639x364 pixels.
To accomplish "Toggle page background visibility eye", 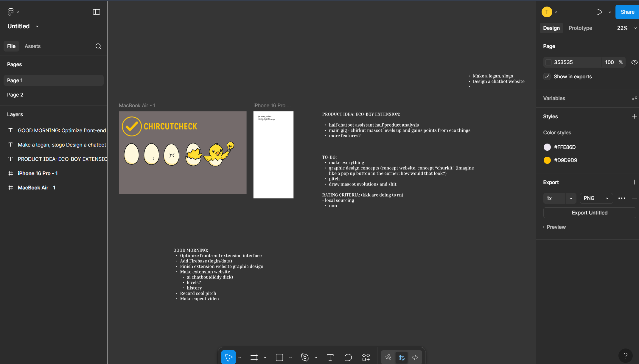I will click(634, 62).
